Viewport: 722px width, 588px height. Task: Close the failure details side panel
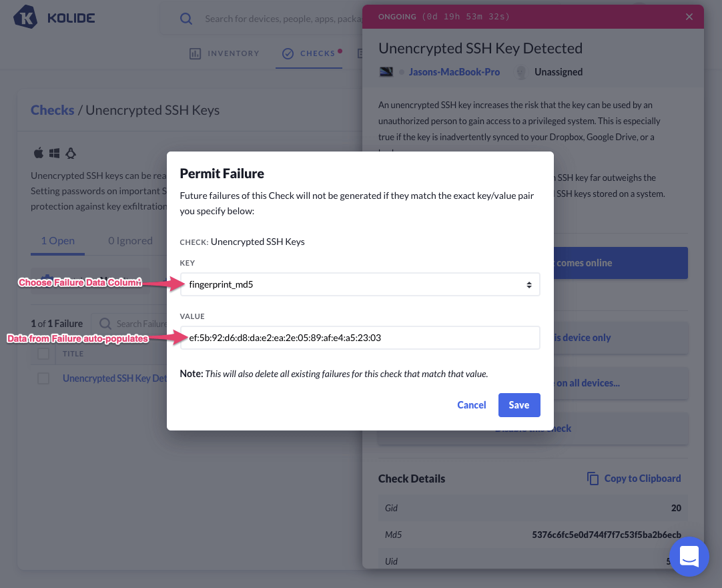point(689,17)
